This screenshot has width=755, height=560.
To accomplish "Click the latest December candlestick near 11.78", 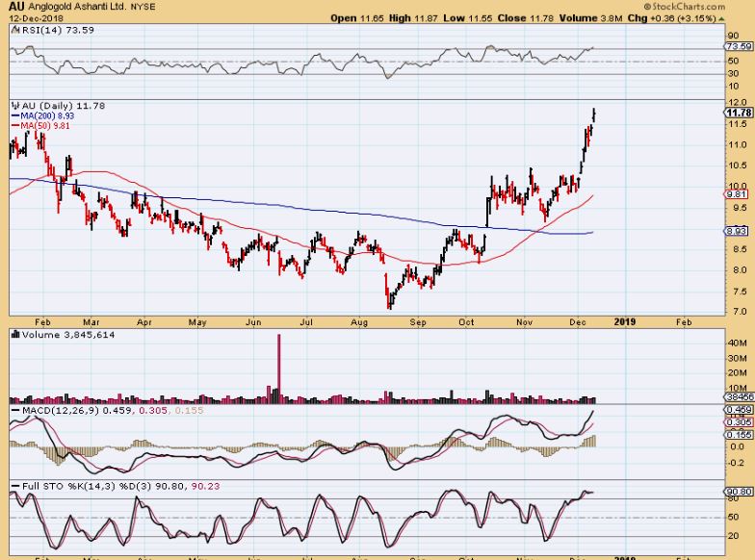I will point(595,115).
